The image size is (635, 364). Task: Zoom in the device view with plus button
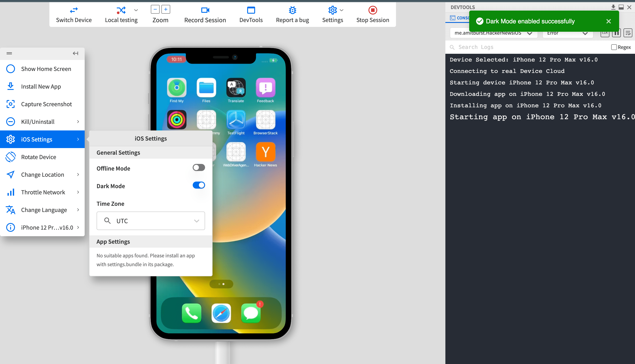(x=166, y=9)
